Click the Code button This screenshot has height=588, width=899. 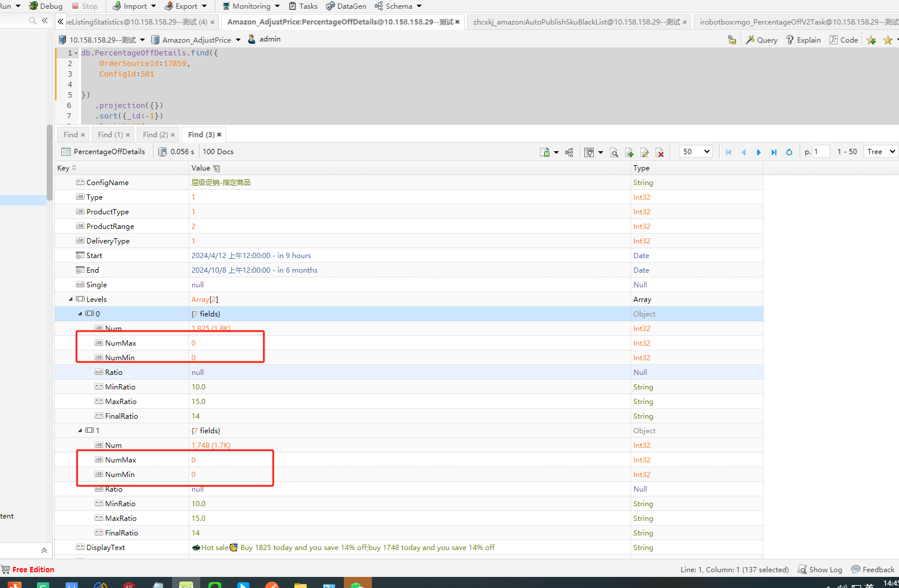coord(844,40)
